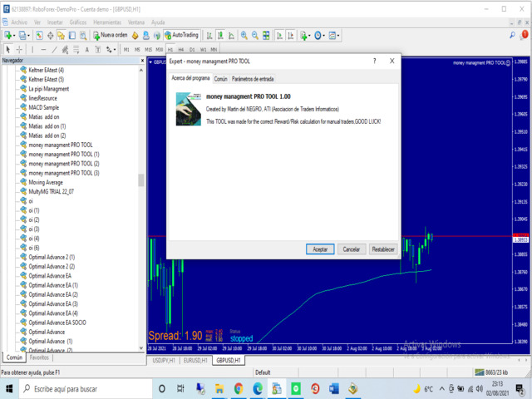
Task: Select the vertical line drawing tool
Action: pos(32,50)
